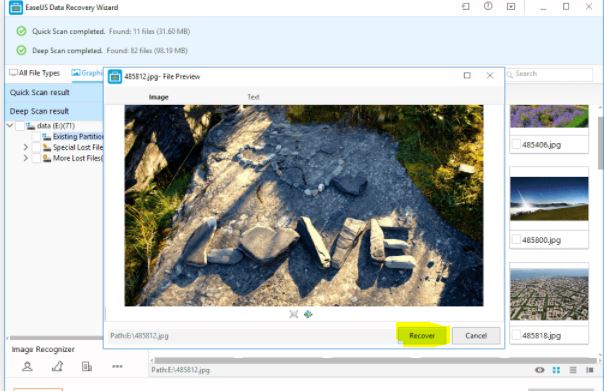
Task: Tick the data (E:) checkbox
Action: [x=20, y=126]
